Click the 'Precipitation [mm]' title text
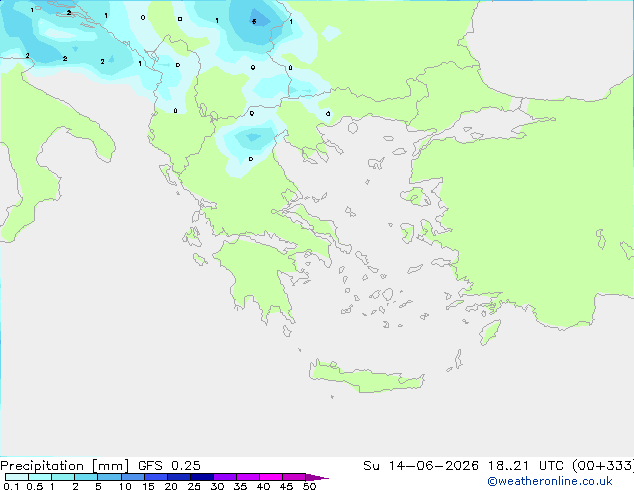The width and height of the screenshot is (634, 490). 65,466
